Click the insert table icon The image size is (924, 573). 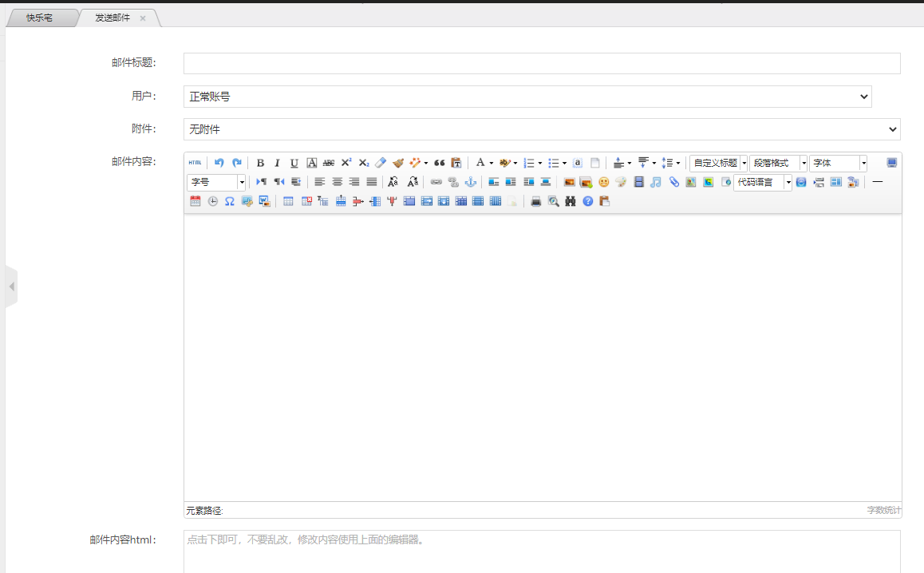tap(288, 201)
